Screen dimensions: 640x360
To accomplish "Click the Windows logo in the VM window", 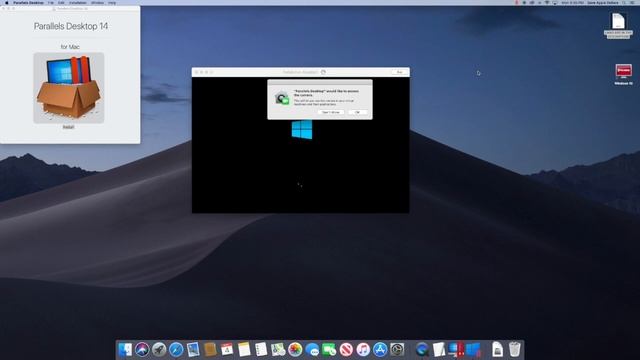I will click(302, 130).
